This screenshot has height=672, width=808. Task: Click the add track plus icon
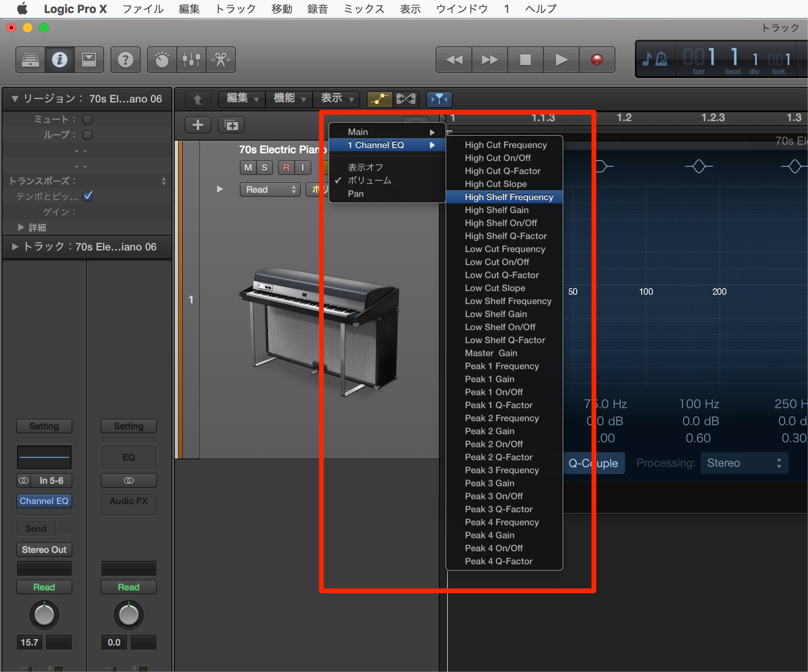[x=198, y=125]
